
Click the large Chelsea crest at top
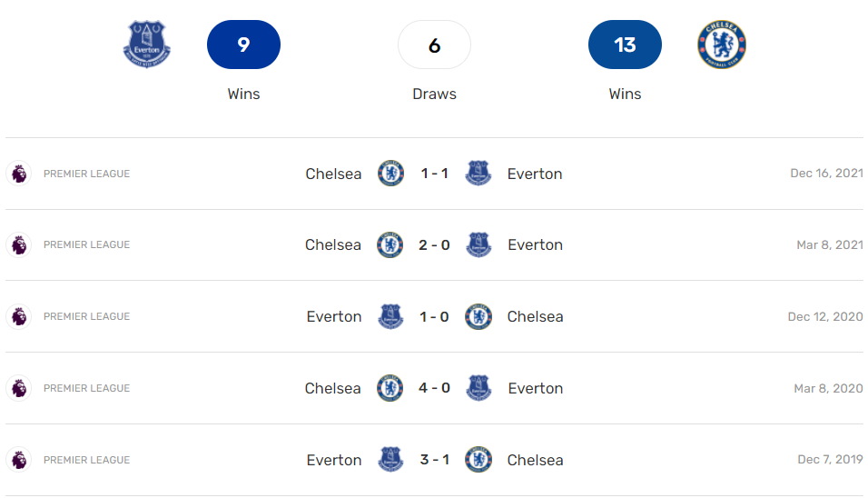(722, 45)
